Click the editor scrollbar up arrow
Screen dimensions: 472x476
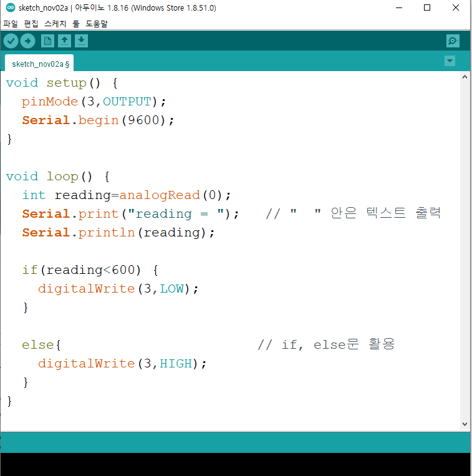465,77
